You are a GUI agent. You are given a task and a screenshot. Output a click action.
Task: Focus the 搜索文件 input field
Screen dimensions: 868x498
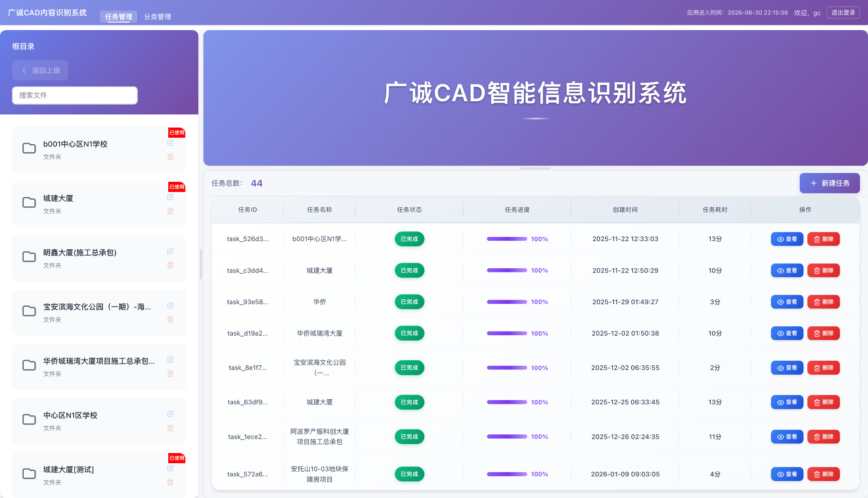(x=75, y=95)
